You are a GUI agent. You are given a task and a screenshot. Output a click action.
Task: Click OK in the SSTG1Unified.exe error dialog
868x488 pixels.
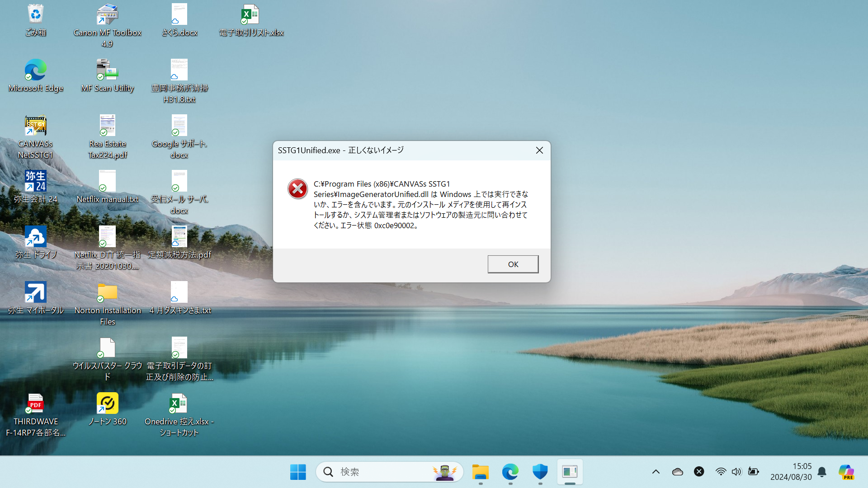pyautogui.click(x=513, y=264)
